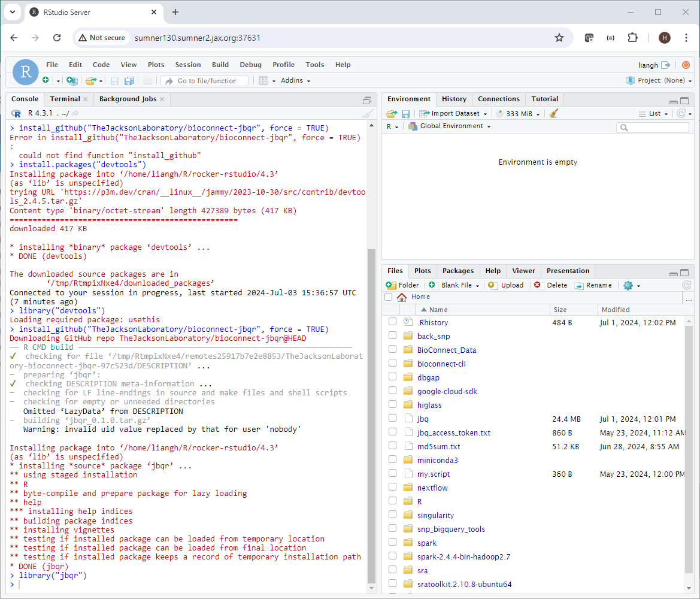Load workspace using the open folder icon in Environment
Screen dimensions: 700x599
click(x=391, y=113)
